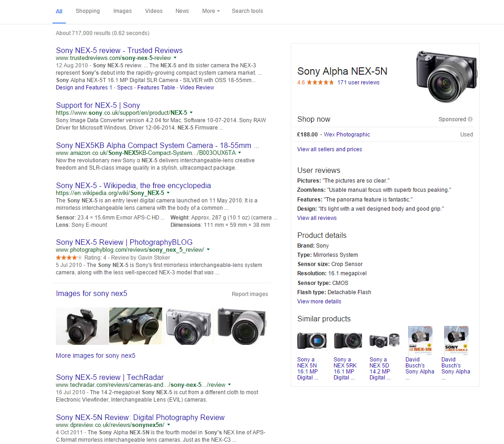Click the Sony a NEX 5RK similar product thumbnail

348,341
